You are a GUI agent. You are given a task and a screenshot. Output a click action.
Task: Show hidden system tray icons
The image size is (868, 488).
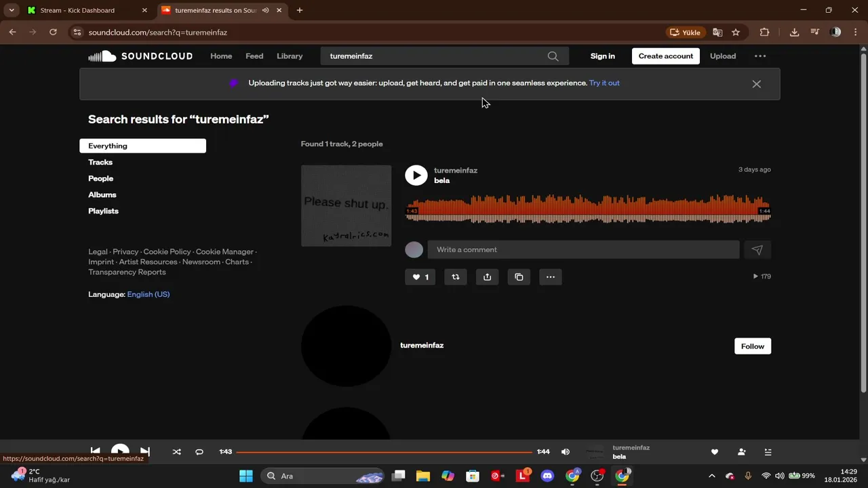pyautogui.click(x=712, y=476)
